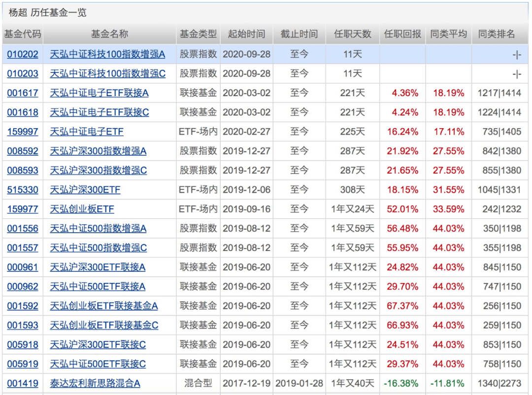Select the -11.81% peer average value
The image size is (532, 395).
(447, 384)
